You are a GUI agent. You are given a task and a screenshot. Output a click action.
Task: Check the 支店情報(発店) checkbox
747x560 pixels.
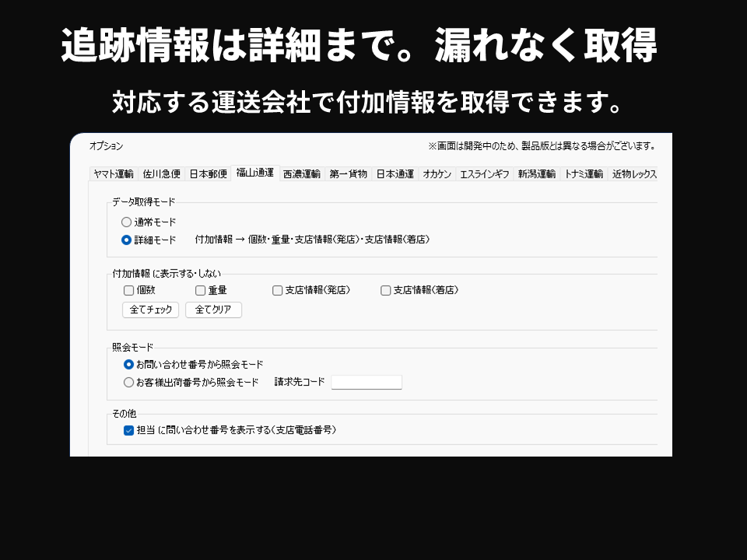click(278, 290)
